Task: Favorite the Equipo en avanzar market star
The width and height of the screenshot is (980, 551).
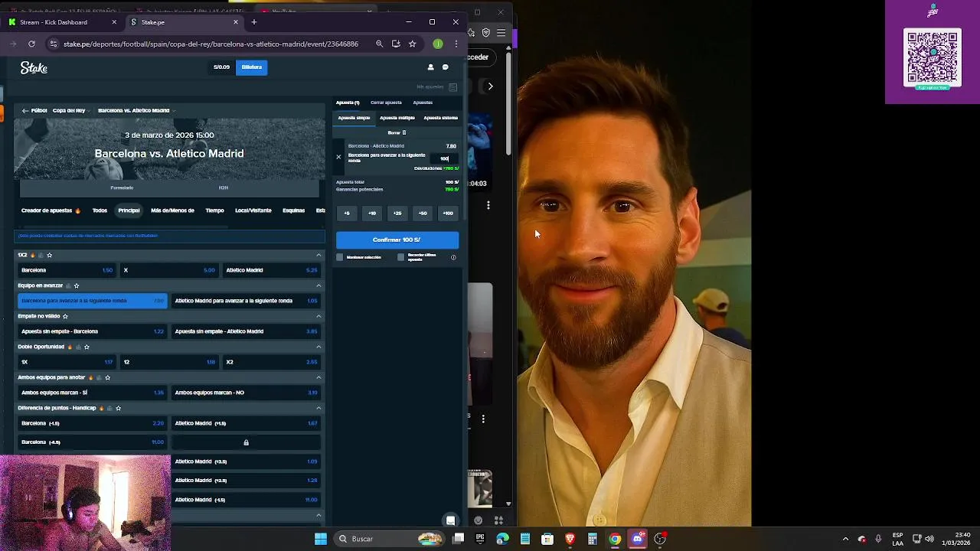Action: point(76,285)
